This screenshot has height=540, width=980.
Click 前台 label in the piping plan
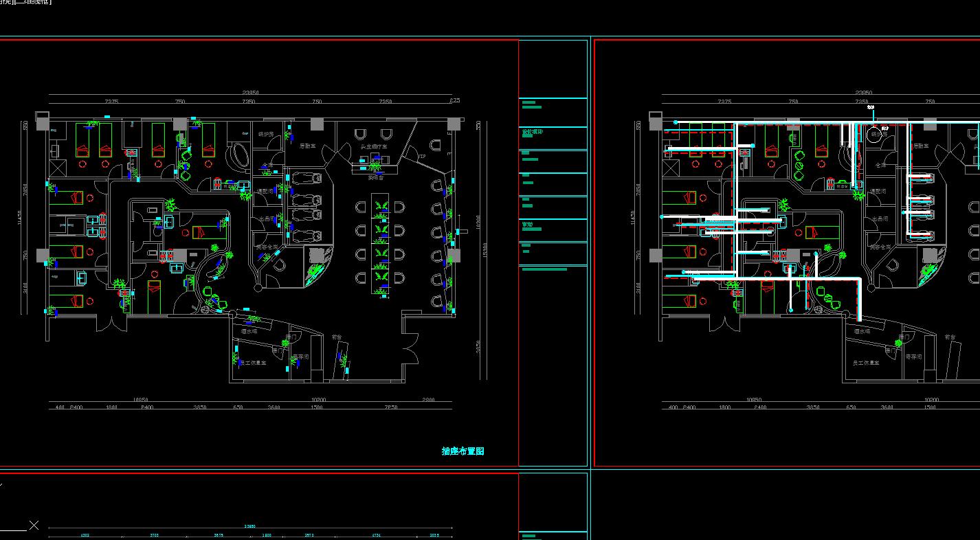[950, 337]
